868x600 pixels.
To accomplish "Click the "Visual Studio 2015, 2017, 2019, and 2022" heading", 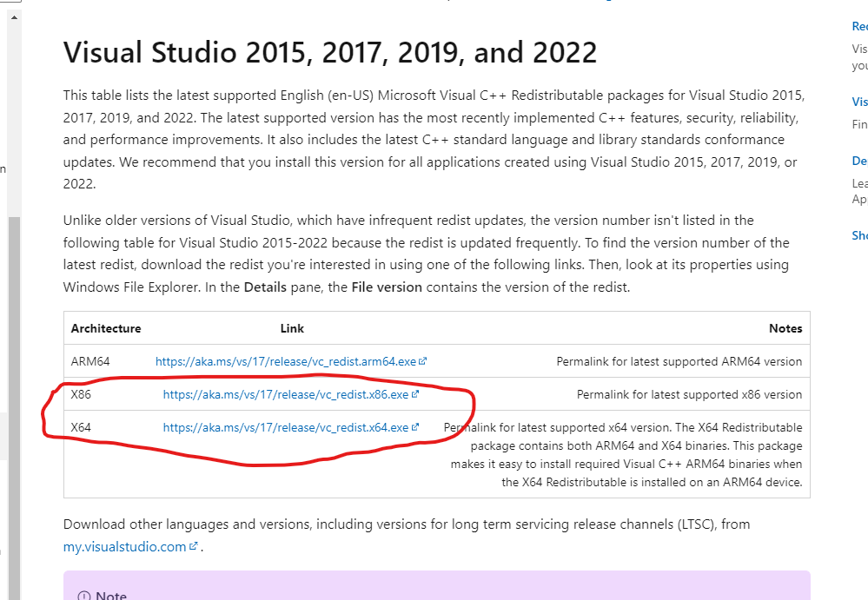I will (330, 53).
